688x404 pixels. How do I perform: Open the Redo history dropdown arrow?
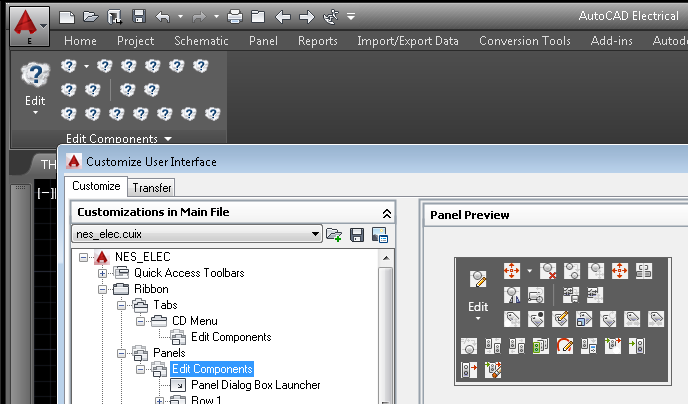click(216, 17)
